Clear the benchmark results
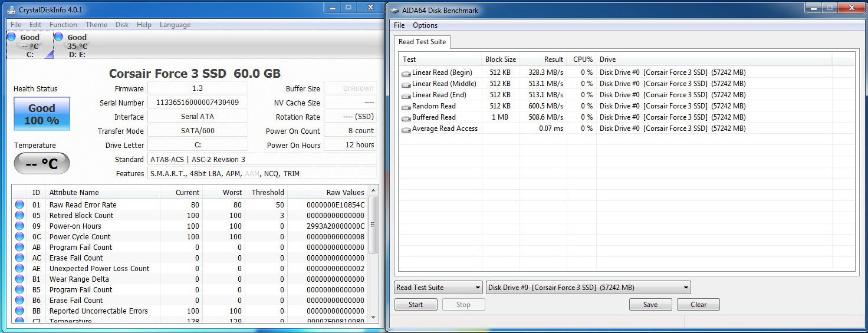 [698, 305]
